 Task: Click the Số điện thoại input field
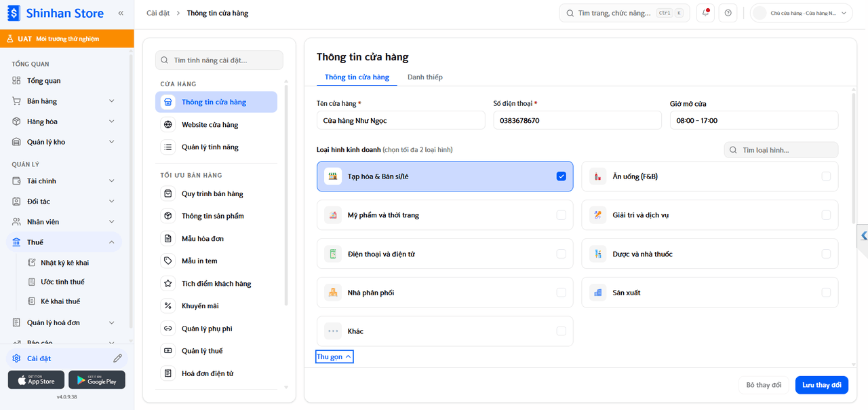(x=577, y=120)
